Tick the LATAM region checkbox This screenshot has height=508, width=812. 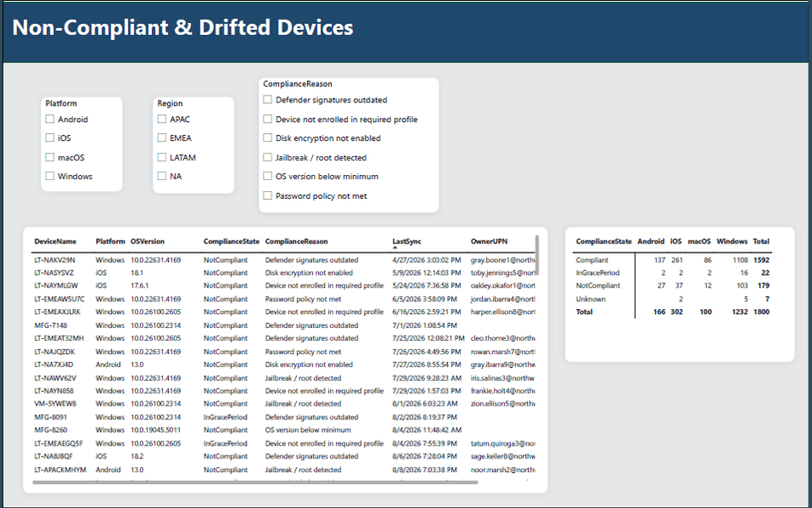tap(161, 157)
